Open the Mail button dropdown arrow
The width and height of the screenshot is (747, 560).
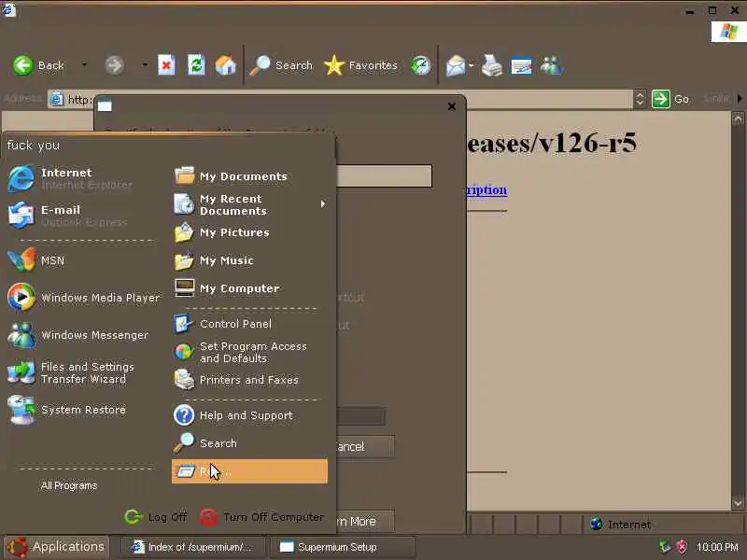(471, 65)
